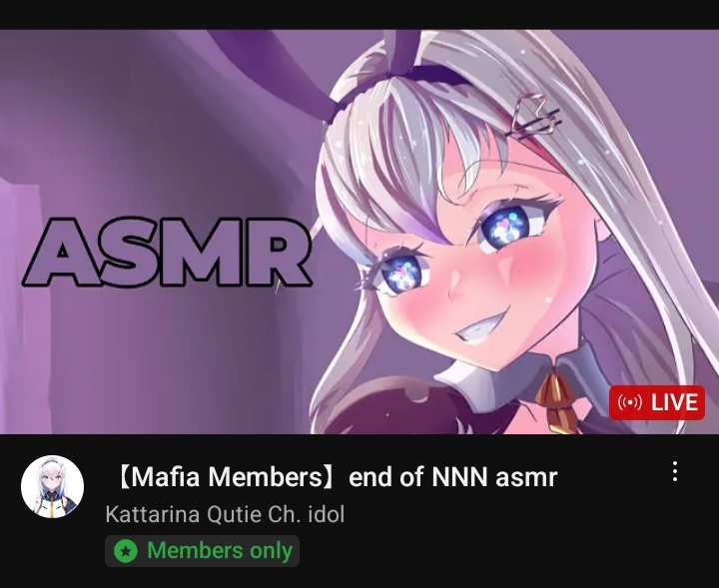
Task: Open Kattarina Qutie channel avatar
Action: (x=52, y=487)
